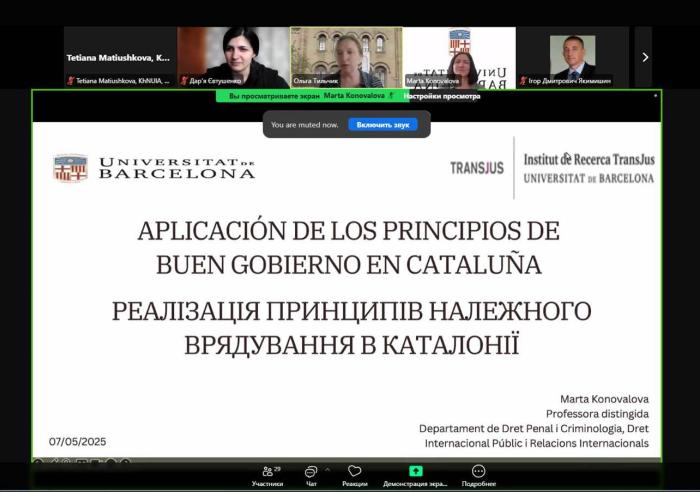Select Ігор Дмитрович Якимишин's video thumbnail
700x492 pixels.
[572, 55]
